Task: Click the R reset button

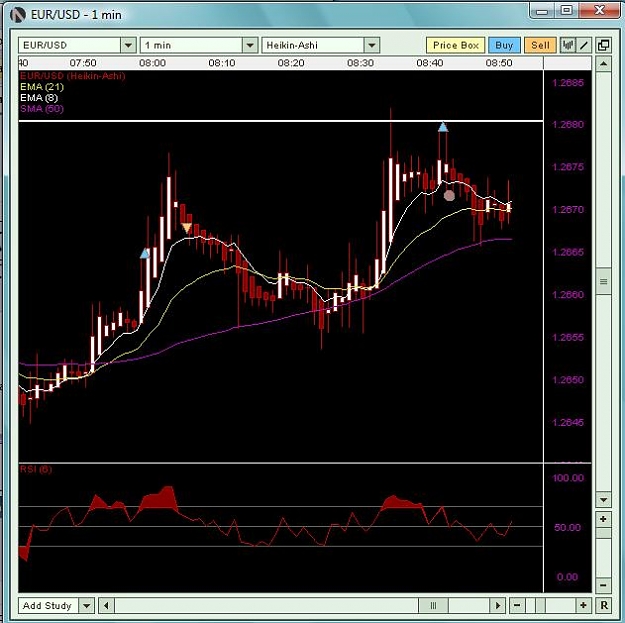Action: [x=604, y=606]
